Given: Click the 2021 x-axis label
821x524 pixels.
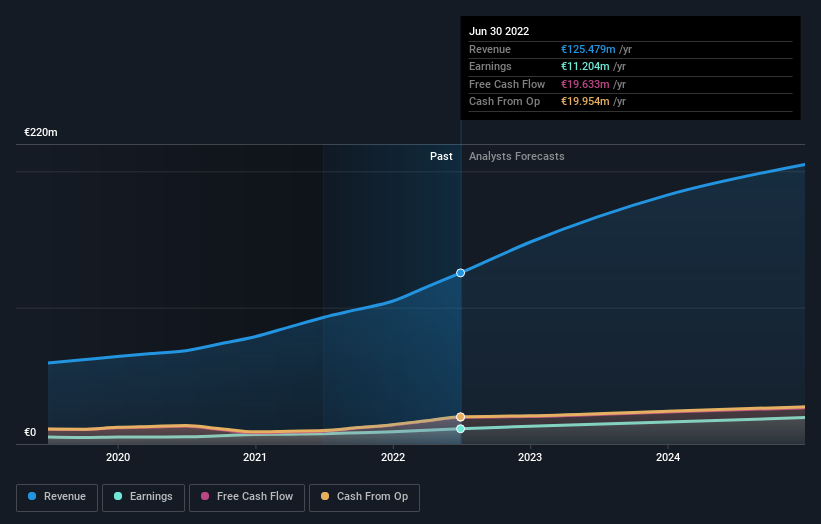Looking at the screenshot, I should [255, 457].
